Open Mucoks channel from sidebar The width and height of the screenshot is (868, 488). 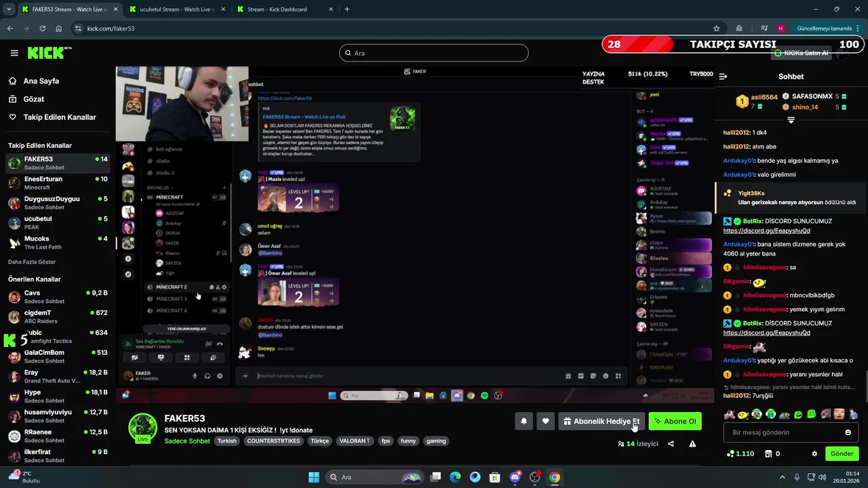point(58,243)
